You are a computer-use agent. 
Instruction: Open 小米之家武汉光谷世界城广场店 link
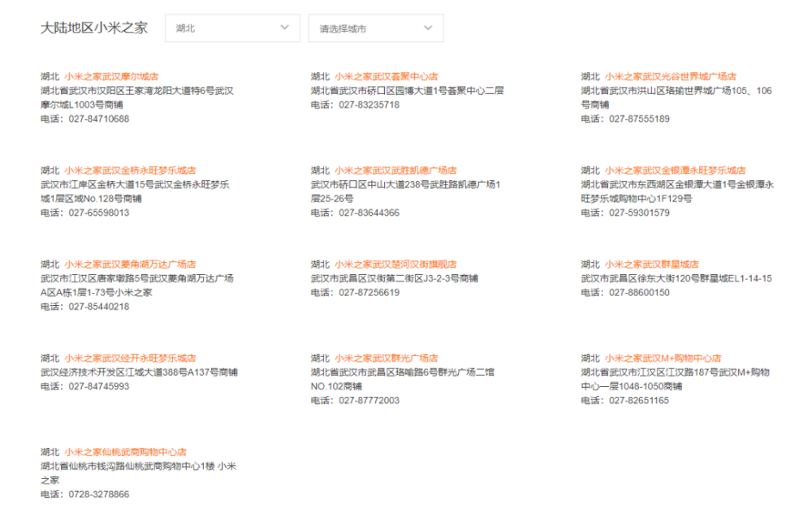coord(671,76)
